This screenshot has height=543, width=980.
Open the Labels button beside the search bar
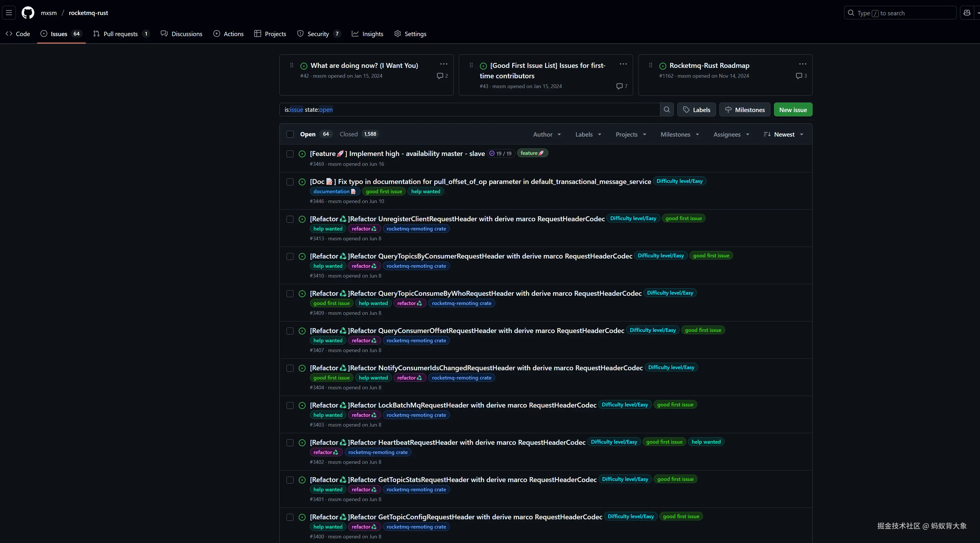point(696,110)
